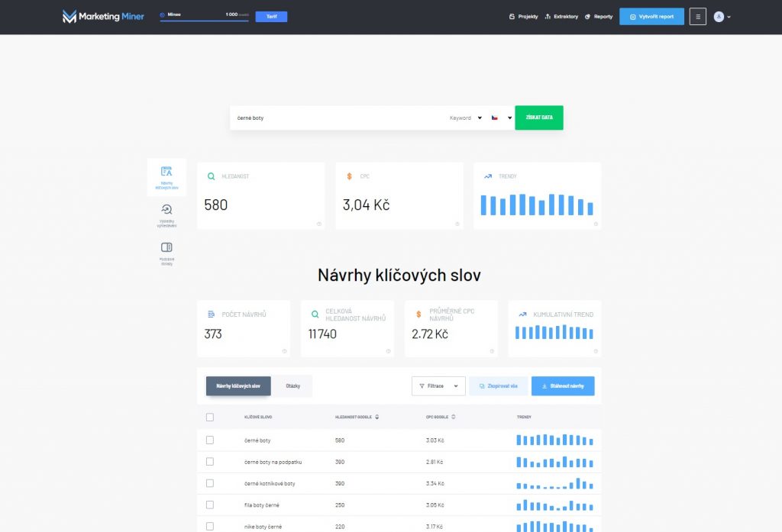Viewport: 782px width, 532px height.
Task: Tick the checkbox for černé boty row
Action: [x=210, y=440]
